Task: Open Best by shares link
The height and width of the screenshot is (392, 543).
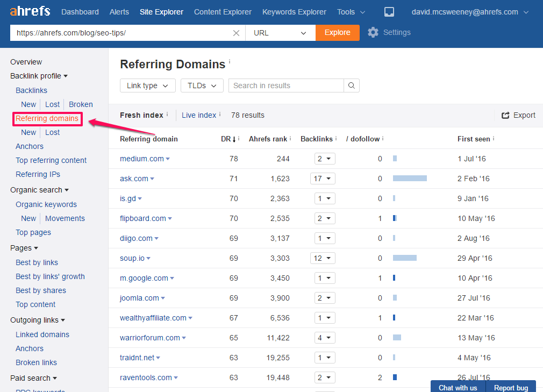Action: click(x=41, y=290)
